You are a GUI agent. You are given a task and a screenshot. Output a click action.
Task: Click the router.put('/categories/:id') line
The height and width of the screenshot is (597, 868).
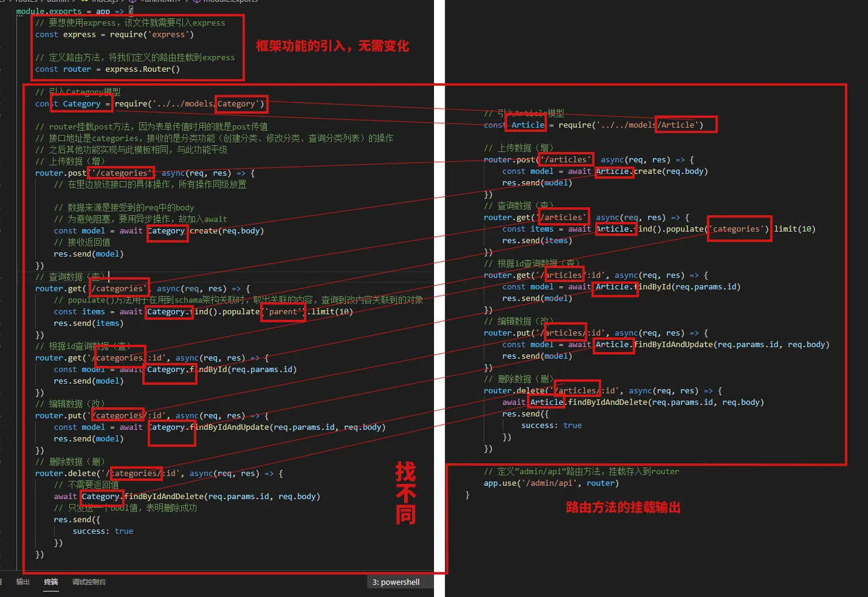[x=152, y=415]
